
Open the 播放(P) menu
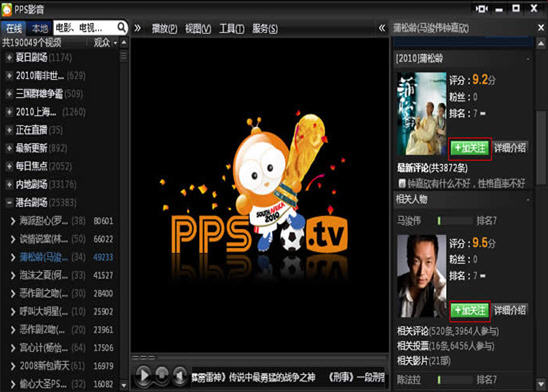coord(164,28)
